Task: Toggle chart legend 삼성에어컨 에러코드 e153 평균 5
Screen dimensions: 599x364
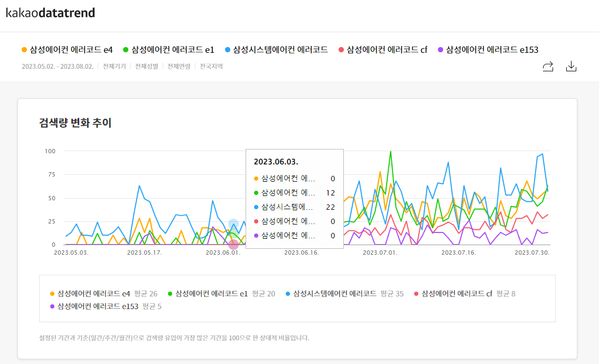Action: 106,306
